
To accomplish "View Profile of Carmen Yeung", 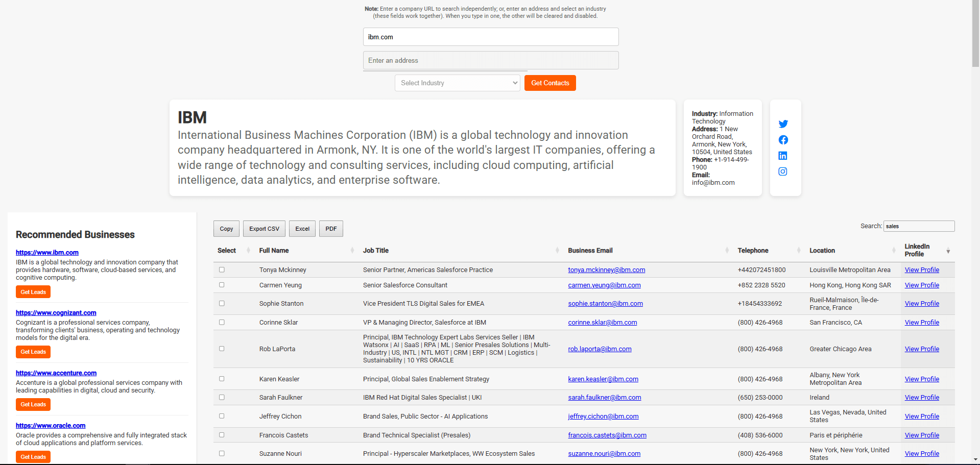I will click(x=922, y=285).
